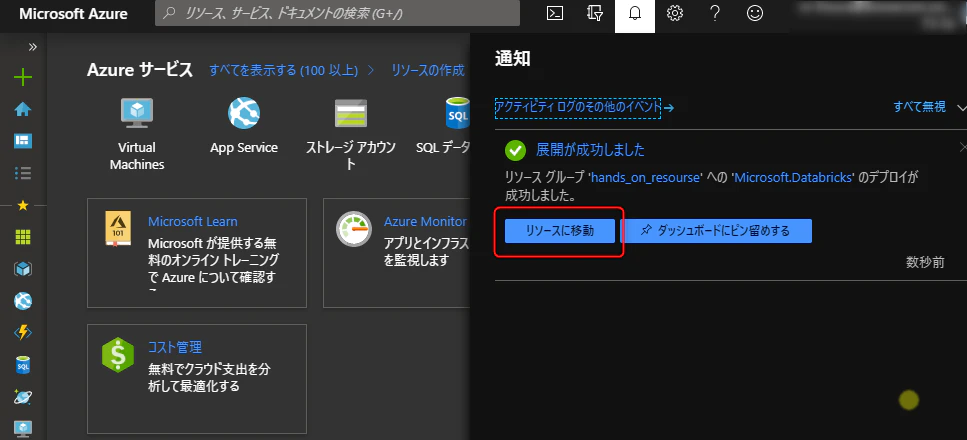
Task: Click the コスト管理 dollar hexagon icon
Action: click(x=118, y=355)
